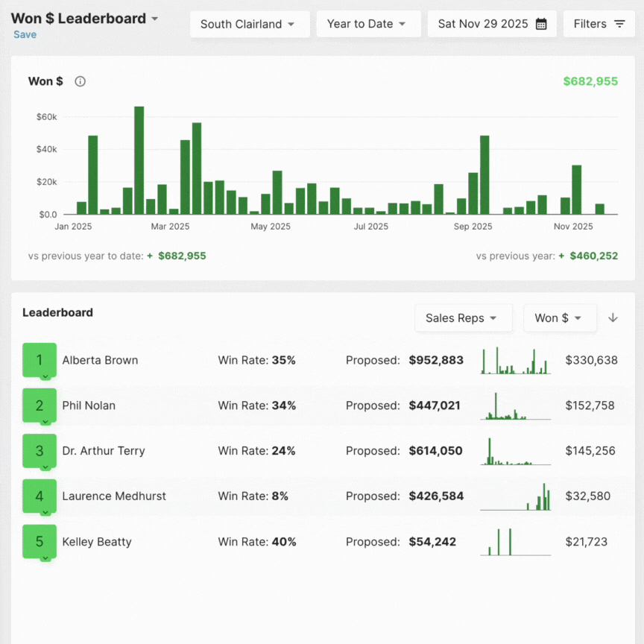Image resolution: width=644 pixels, height=644 pixels.
Task: Click the Save link
Action: tap(25, 35)
